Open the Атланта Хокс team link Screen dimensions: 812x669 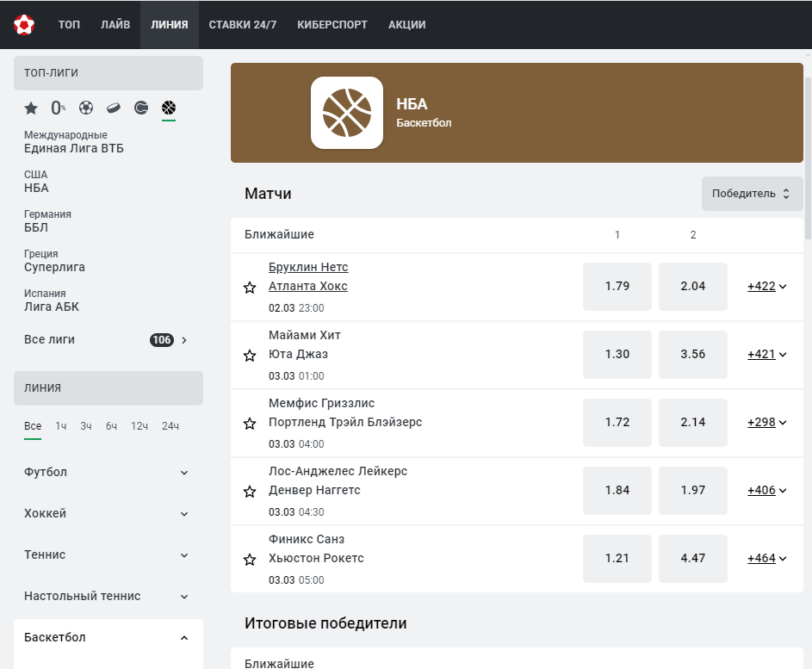307,287
